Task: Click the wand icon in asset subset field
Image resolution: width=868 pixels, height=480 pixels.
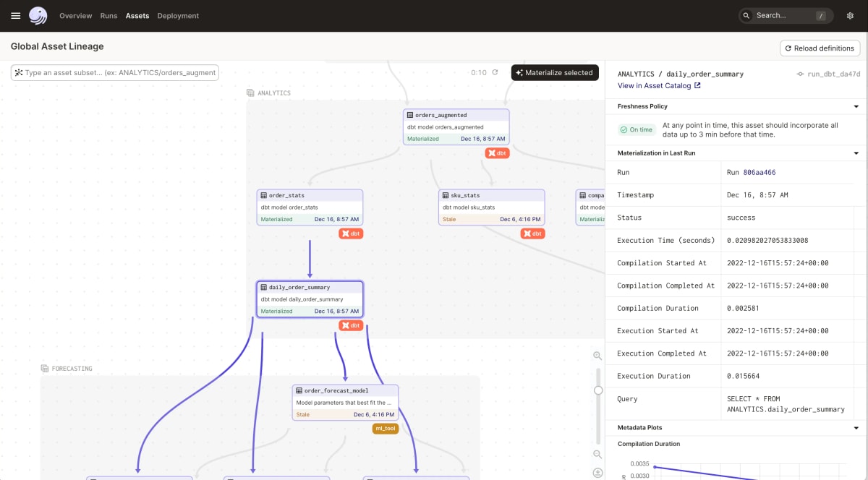Action: coord(18,72)
